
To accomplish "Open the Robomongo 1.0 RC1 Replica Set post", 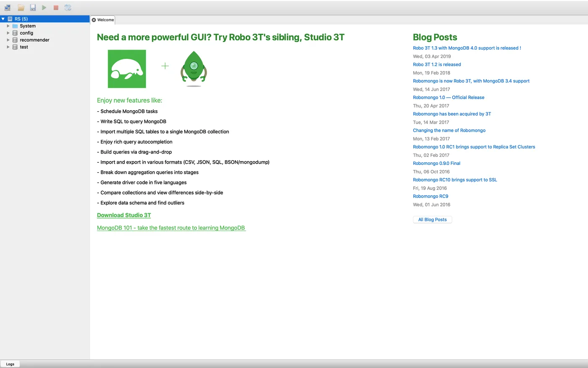I will [474, 147].
